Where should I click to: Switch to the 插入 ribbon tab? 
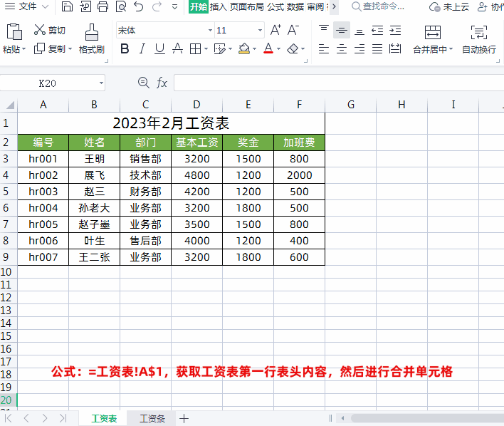(219, 6)
